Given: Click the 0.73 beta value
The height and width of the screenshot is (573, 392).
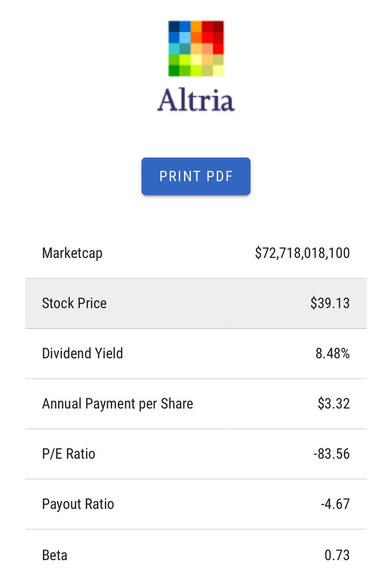Looking at the screenshot, I should point(337,555).
